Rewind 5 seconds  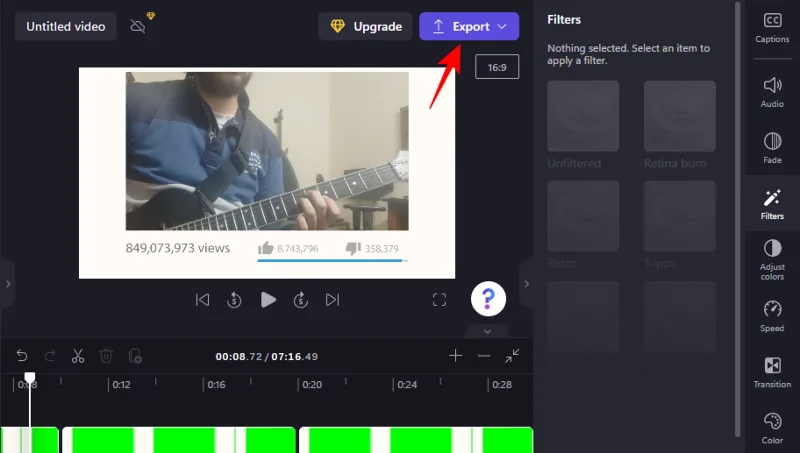[x=234, y=299]
